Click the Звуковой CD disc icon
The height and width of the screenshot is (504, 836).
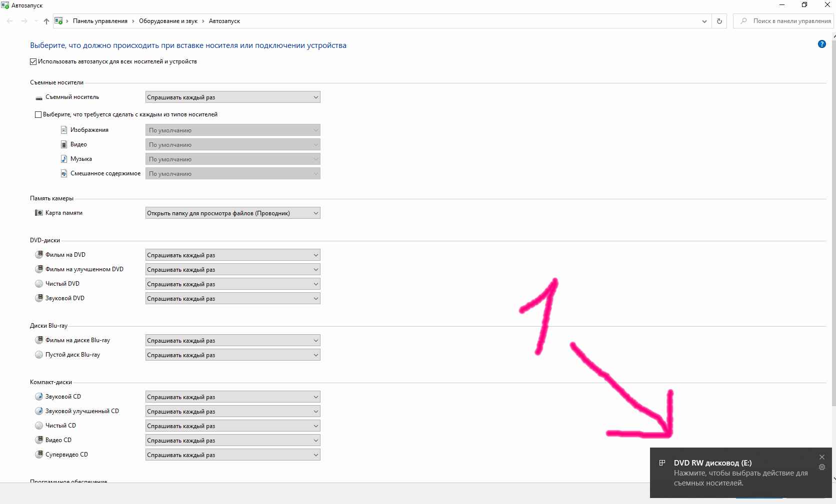pos(39,397)
